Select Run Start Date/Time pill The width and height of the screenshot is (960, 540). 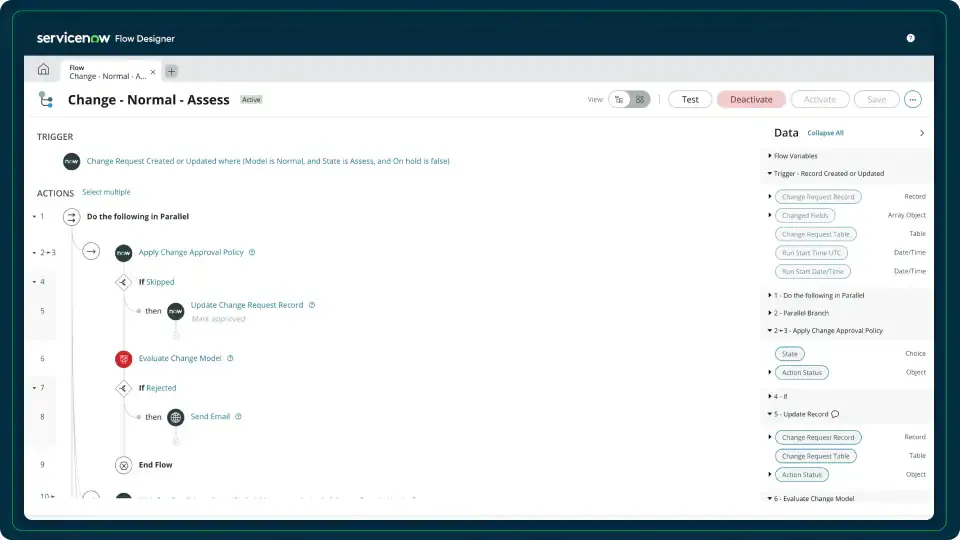point(812,271)
